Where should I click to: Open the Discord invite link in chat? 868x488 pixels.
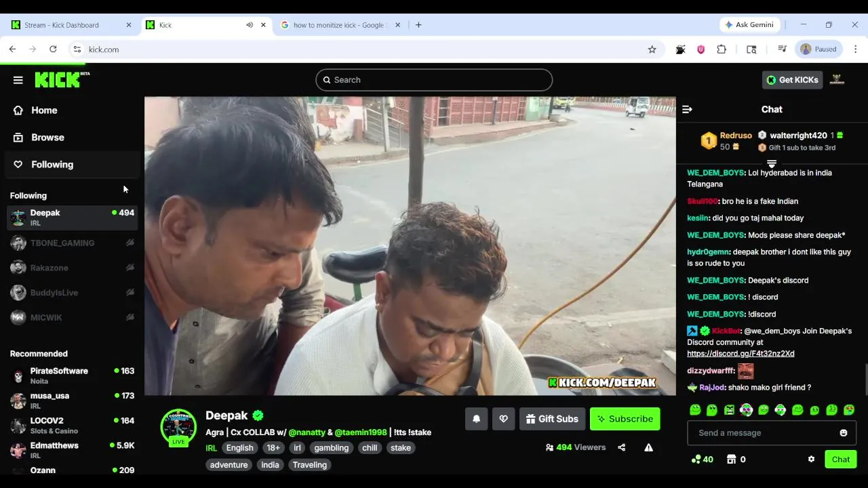click(741, 354)
